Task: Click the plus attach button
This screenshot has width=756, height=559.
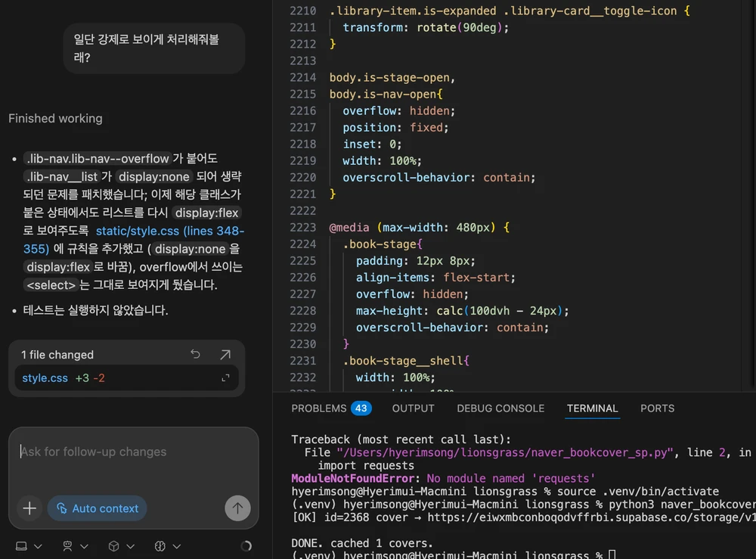Action: tap(29, 508)
